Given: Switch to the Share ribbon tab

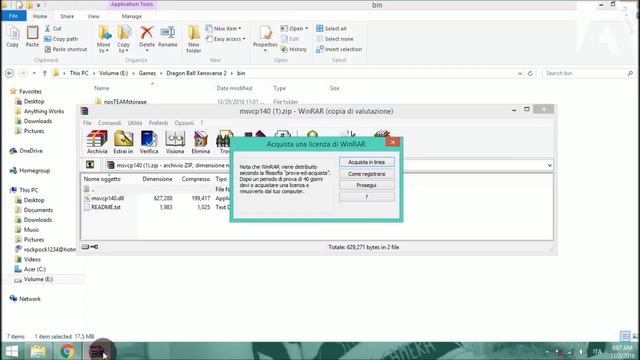Looking at the screenshot, I should click(x=67, y=16).
